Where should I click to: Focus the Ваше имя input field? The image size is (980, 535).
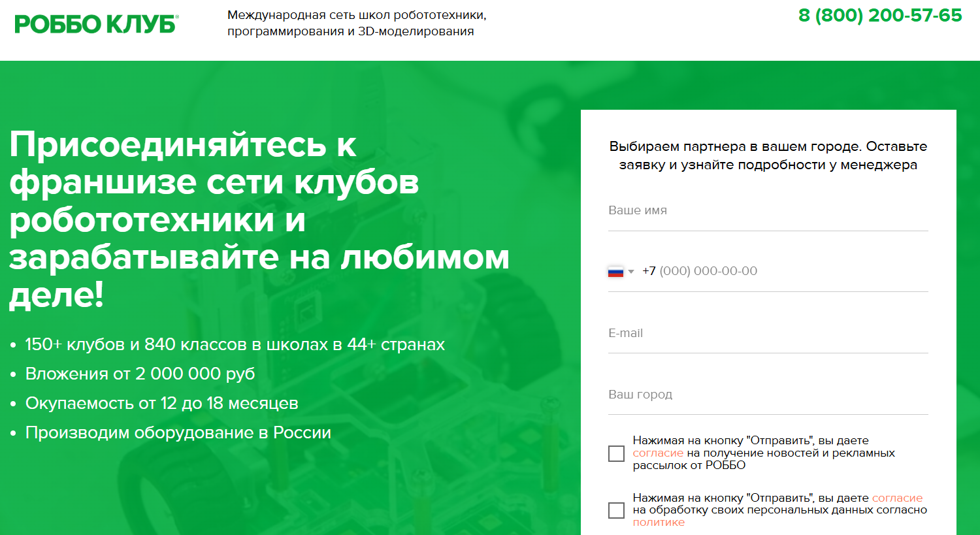[768, 211]
